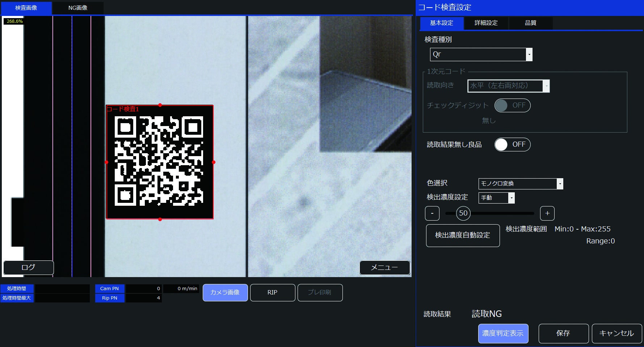Screen dimensions: 644x347
Task: Click the plus button for detection density
Action: pyautogui.click(x=547, y=213)
